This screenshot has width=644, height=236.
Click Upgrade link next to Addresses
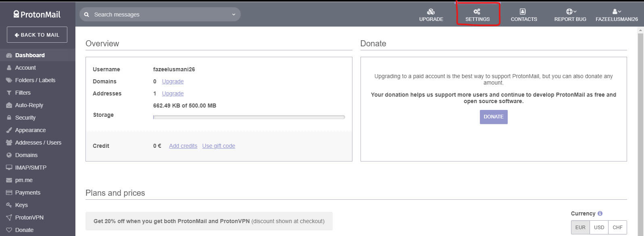tap(173, 93)
